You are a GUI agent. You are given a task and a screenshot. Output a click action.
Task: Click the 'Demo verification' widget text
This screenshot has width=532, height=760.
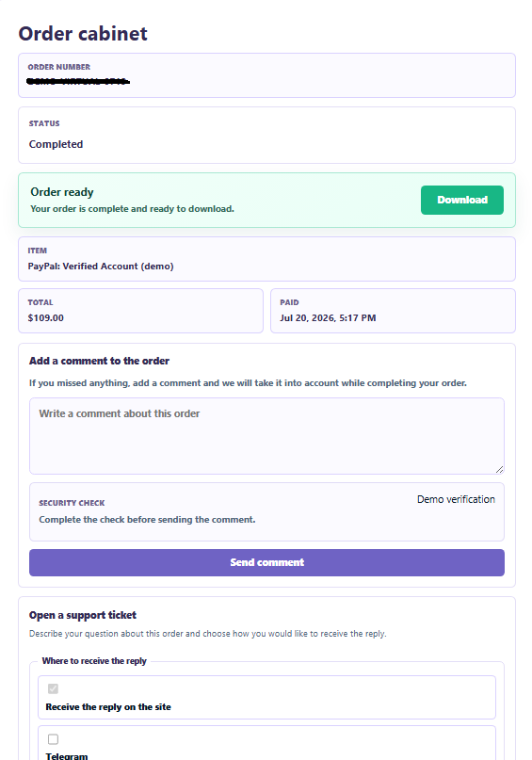(x=456, y=499)
